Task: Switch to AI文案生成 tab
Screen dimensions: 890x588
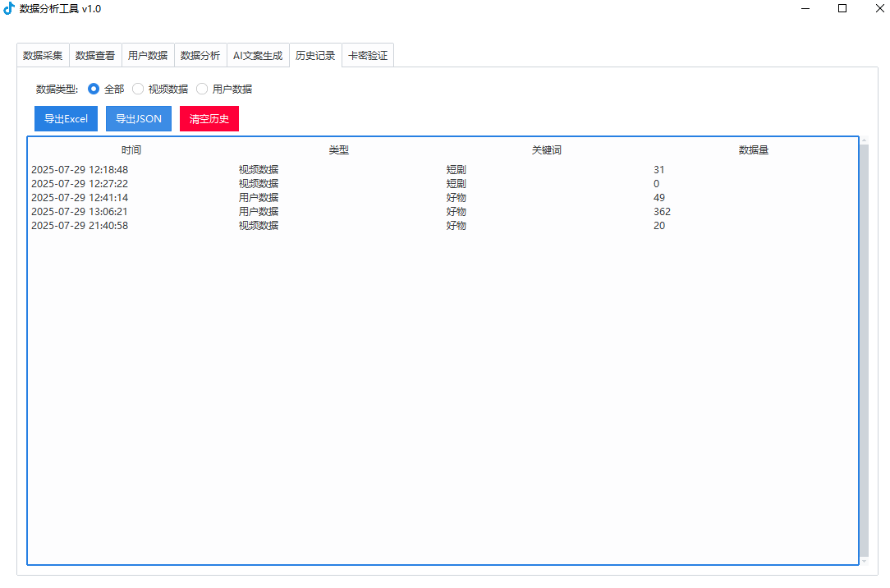Action: coord(258,56)
